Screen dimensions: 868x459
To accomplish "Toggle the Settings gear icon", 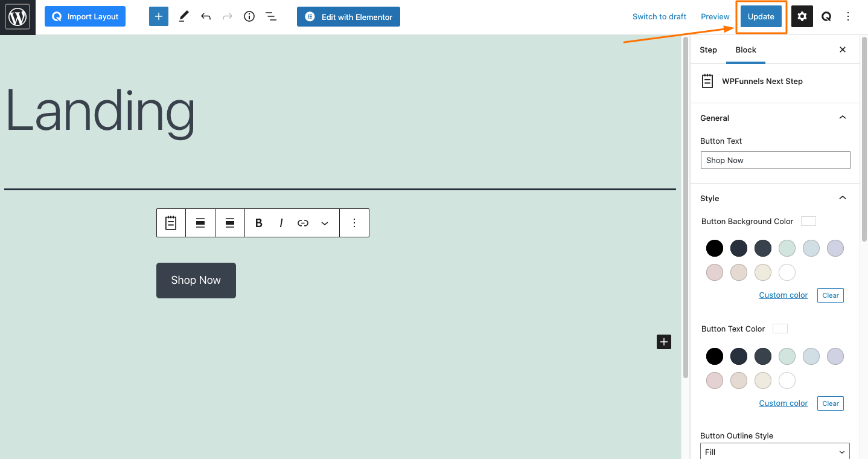I will click(x=802, y=17).
